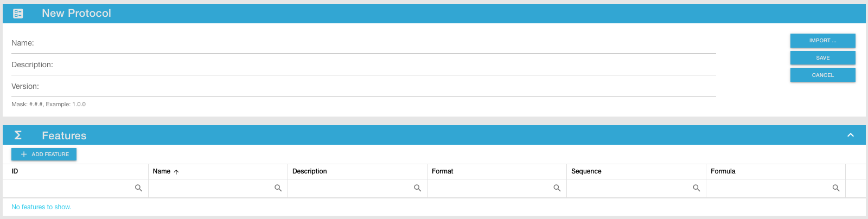Screen dimensions: 868x219
Task: Sort by the Sequence column header
Action: (x=586, y=171)
